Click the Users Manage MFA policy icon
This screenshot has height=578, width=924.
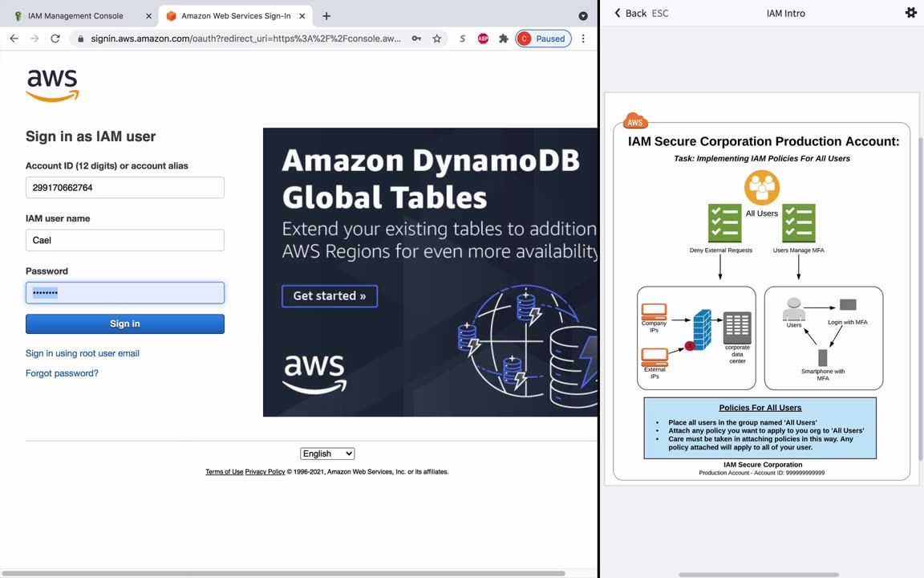[799, 223]
